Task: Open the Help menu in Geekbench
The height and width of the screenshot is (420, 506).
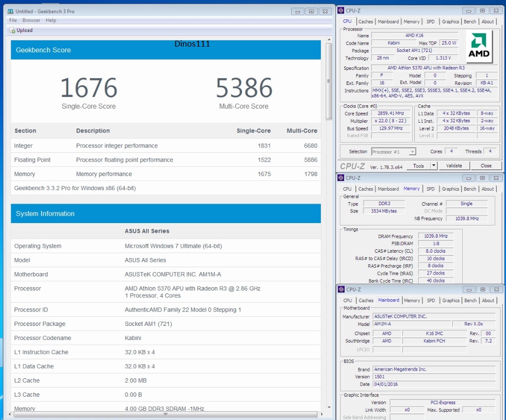Action: 51,20
